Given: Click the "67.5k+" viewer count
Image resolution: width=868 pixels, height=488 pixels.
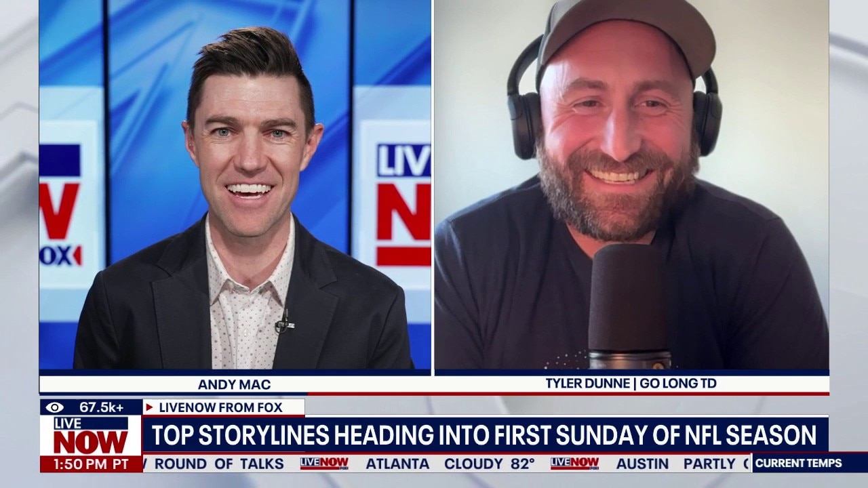Looking at the screenshot, I should pyautogui.click(x=102, y=407).
